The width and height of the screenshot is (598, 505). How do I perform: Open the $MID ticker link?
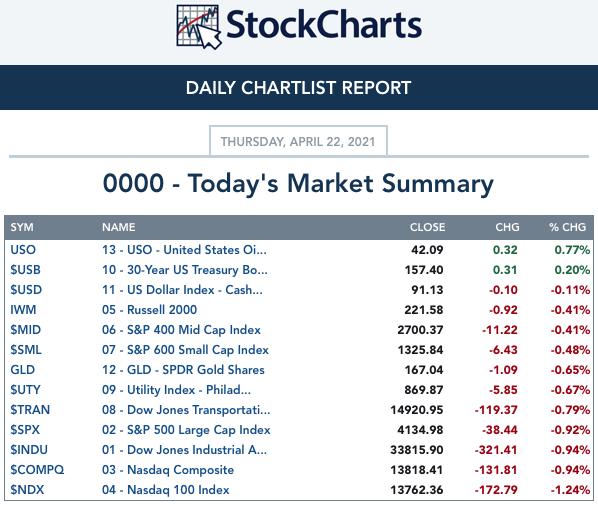pos(25,330)
